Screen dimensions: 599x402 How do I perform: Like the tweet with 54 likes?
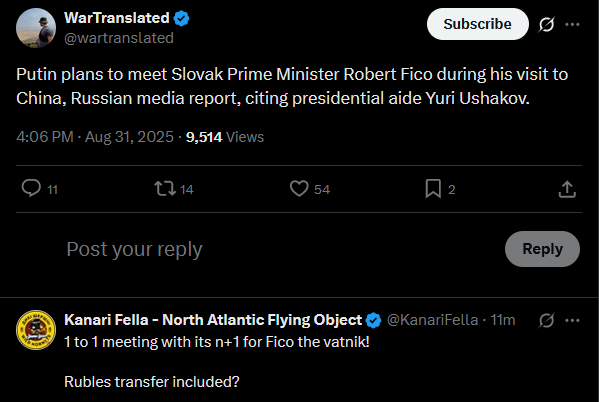click(299, 188)
